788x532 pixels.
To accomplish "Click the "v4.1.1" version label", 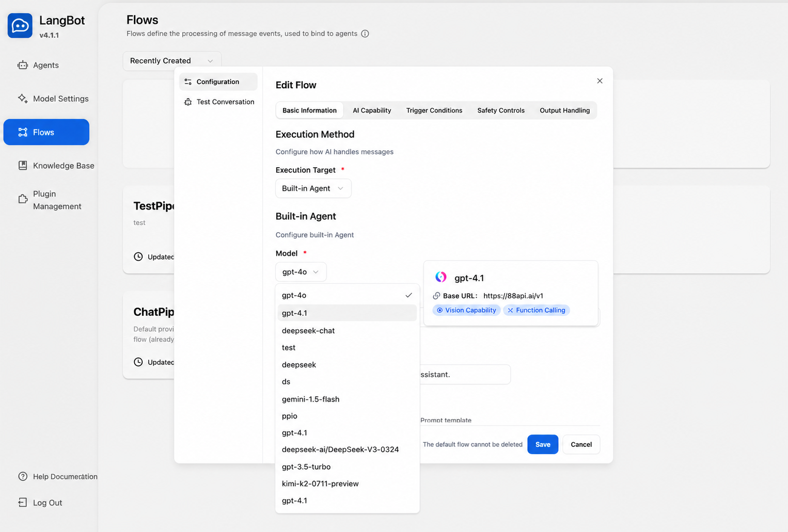I will pos(49,35).
